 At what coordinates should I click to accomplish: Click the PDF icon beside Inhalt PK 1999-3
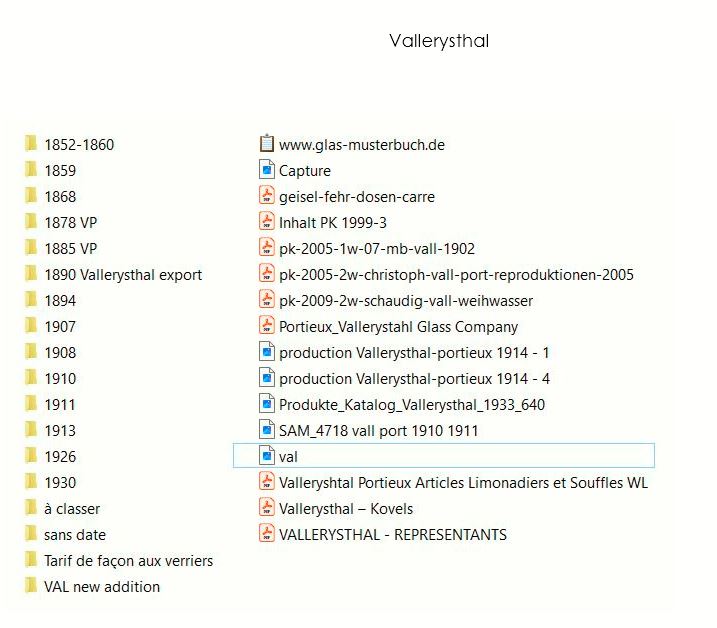pos(266,222)
